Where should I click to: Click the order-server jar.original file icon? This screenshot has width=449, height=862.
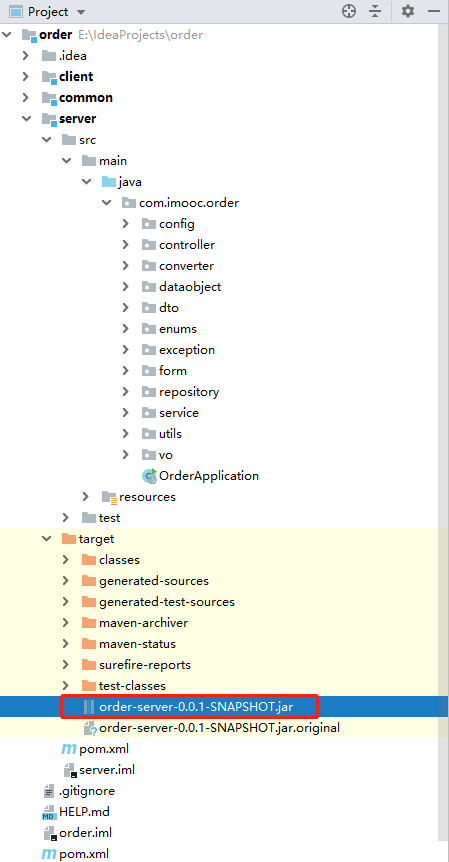(x=90, y=728)
